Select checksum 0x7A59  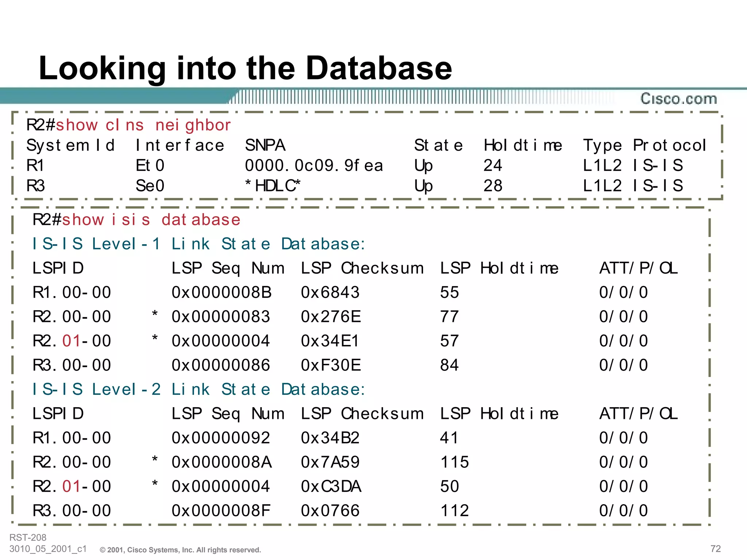pyautogui.click(x=330, y=462)
